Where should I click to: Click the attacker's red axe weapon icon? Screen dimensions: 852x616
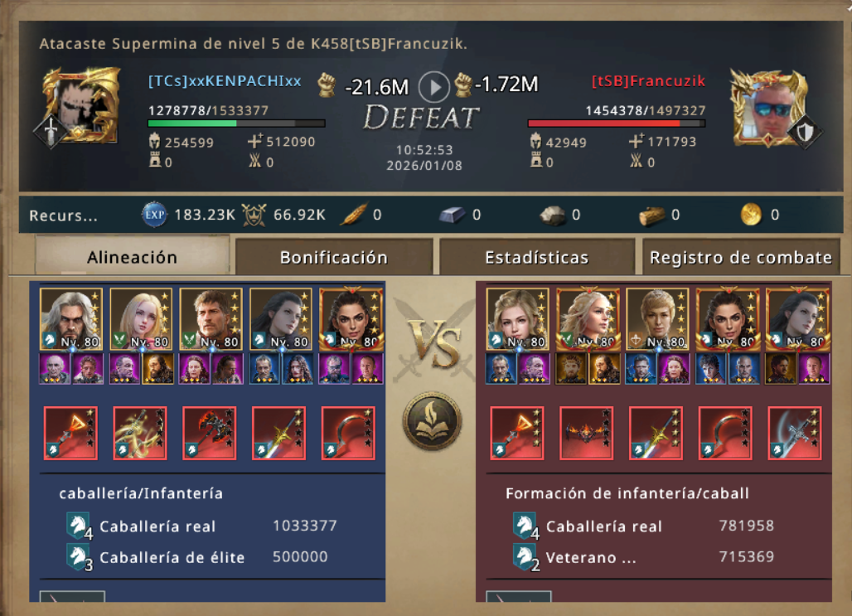[x=210, y=433]
